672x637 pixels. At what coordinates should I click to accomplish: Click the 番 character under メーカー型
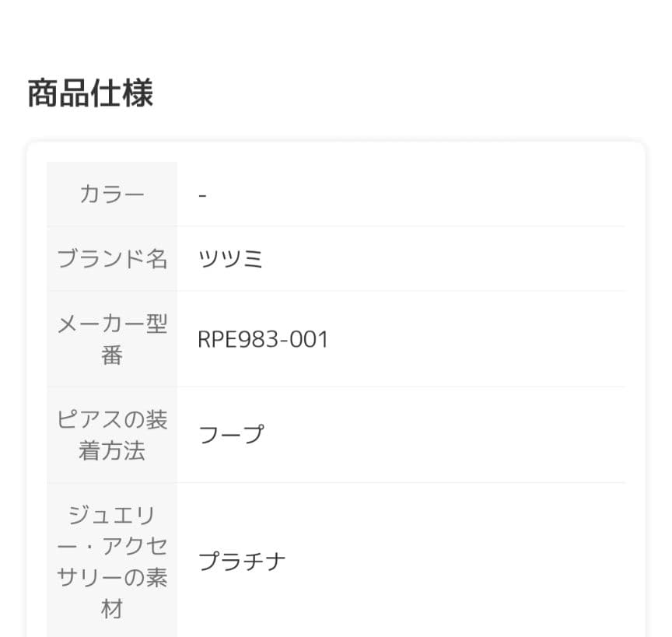point(112,355)
